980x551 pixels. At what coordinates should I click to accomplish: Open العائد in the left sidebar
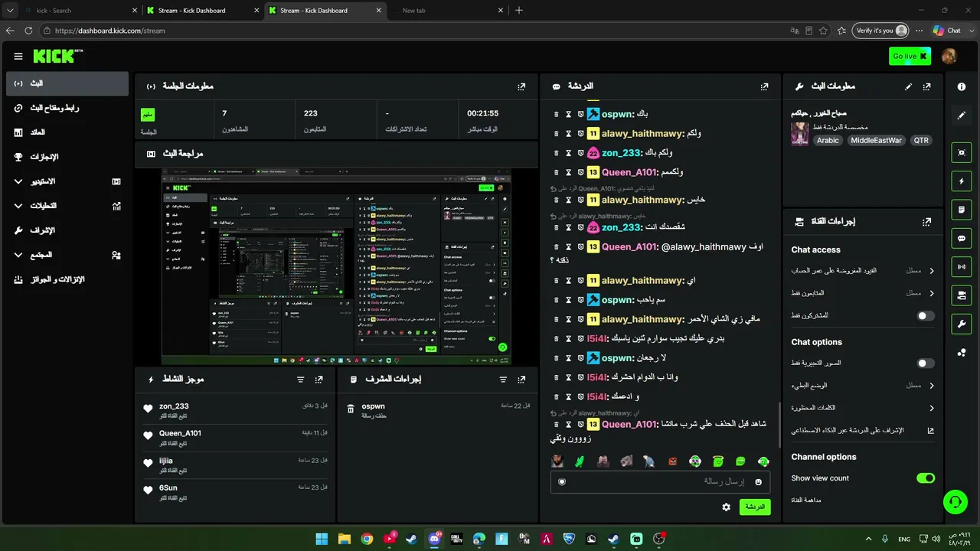click(67, 132)
